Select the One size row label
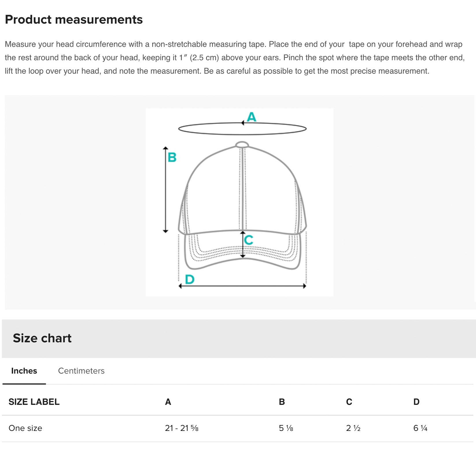476x460 pixels. point(25,428)
